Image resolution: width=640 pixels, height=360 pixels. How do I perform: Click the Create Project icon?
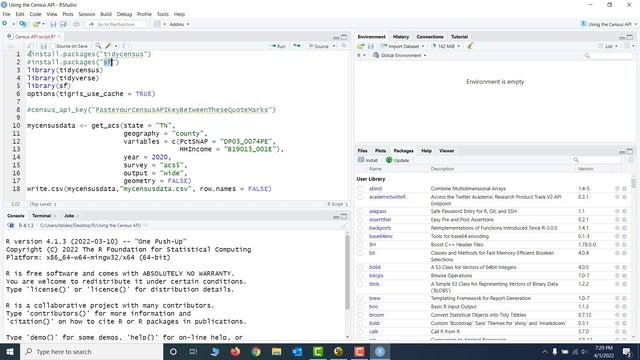23,24
